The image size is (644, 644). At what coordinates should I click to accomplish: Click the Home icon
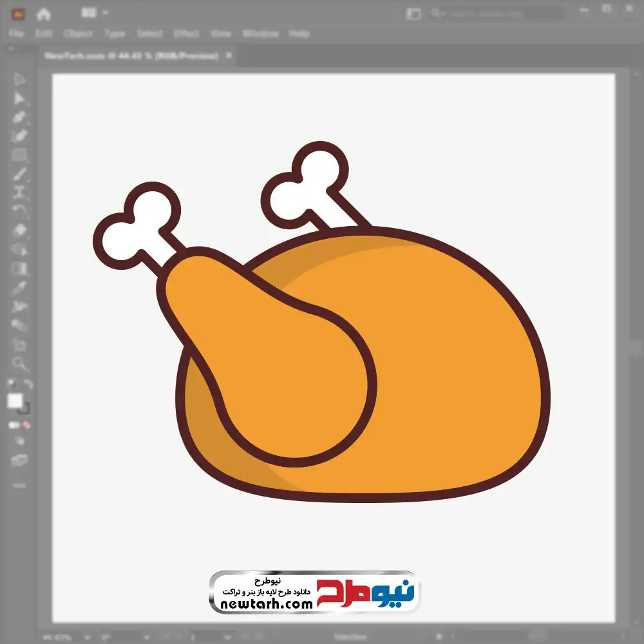click(x=44, y=14)
